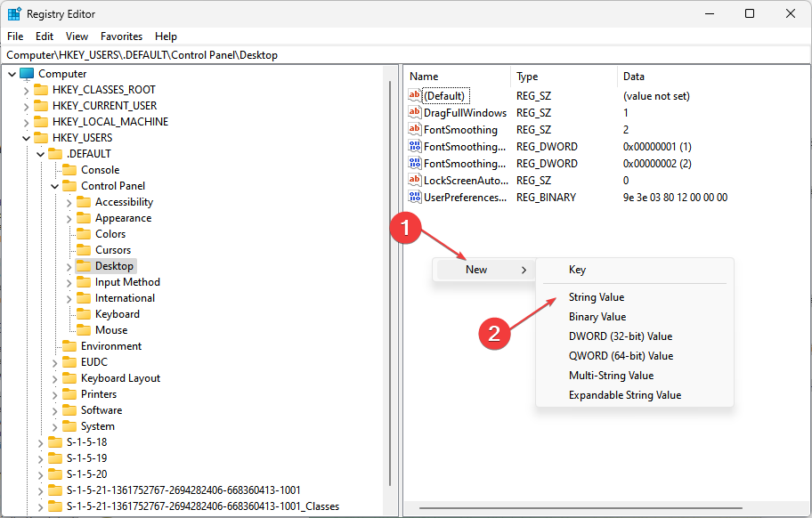Viewport: 812px width, 518px height.
Task: Open the Help menu
Action: (166, 36)
